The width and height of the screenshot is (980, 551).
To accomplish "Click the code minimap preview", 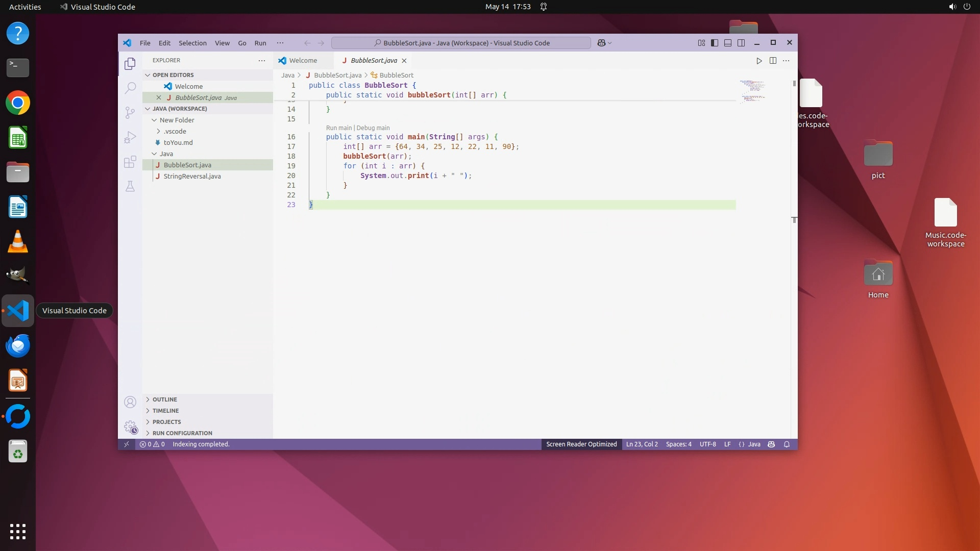I will pyautogui.click(x=752, y=91).
